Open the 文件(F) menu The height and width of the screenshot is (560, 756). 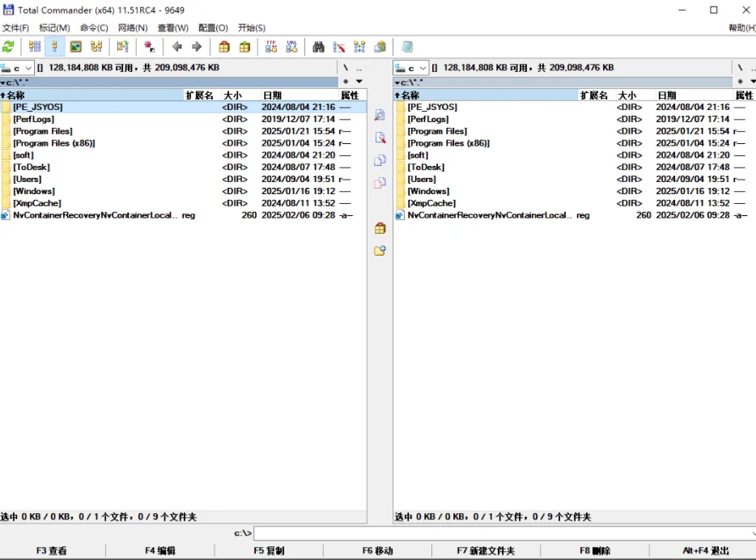pyautogui.click(x=16, y=28)
